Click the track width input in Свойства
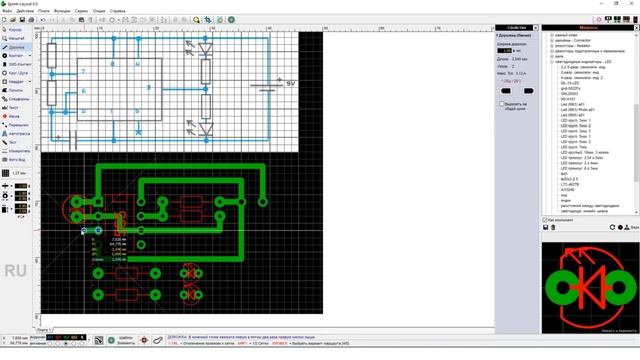The height and width of the screenshot is (360, 640). click(504, 51)
